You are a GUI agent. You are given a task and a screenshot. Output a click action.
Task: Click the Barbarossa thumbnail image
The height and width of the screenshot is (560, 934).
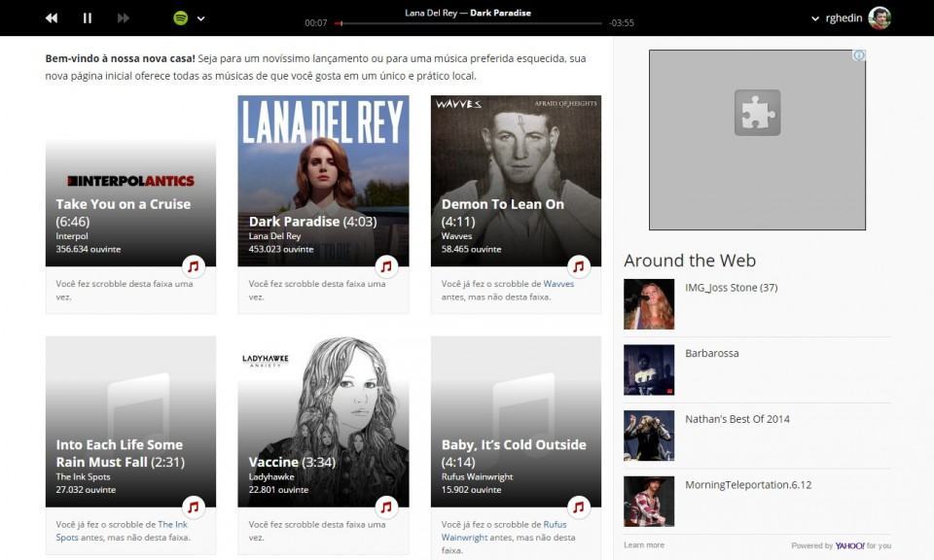[648, 369]
